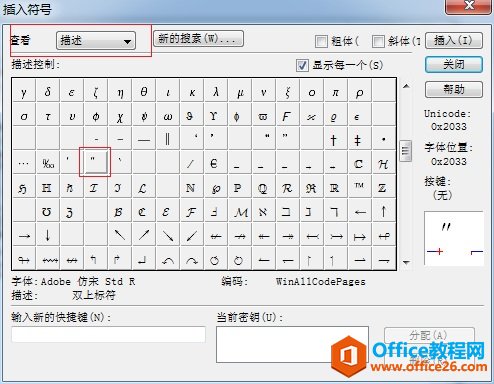Image resolution: width=494 pixels, height=384 pixels.
Task: Select the double-struck ℕ symbol
Action: coord(192,187)
